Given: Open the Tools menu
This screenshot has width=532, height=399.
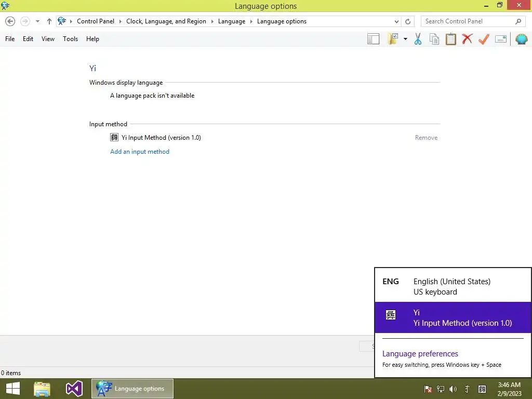Looking at the screenshot, I should 70,39.
